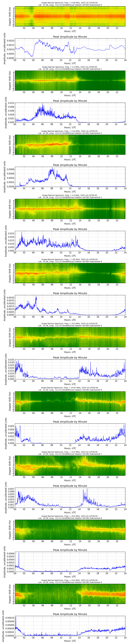Select the 2.5 MHz Subchannel 1 spectrogram
The width and height of the screenshot is (129, 644).
pos(70,80)
